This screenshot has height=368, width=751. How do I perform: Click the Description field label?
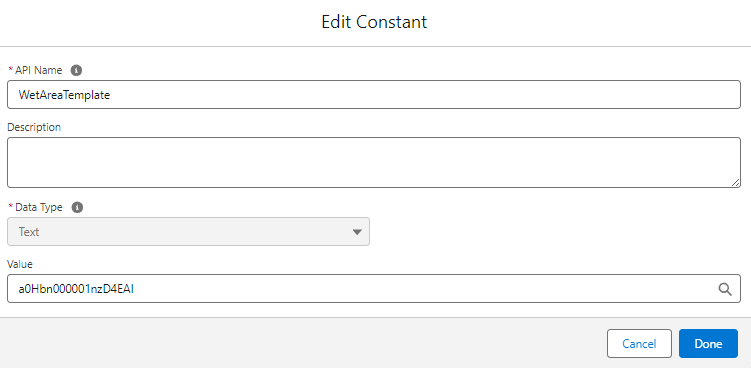[34, 127]
